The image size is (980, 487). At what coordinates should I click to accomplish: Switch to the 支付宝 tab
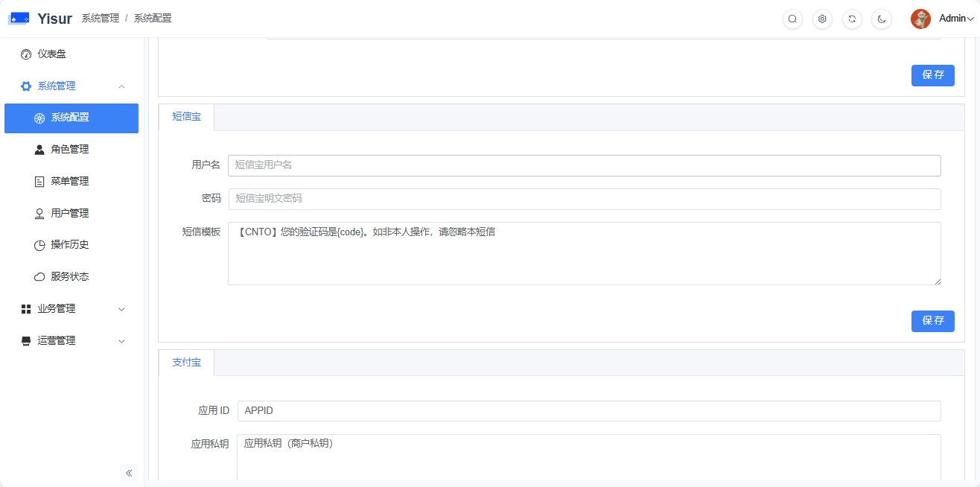coord(186,363)
